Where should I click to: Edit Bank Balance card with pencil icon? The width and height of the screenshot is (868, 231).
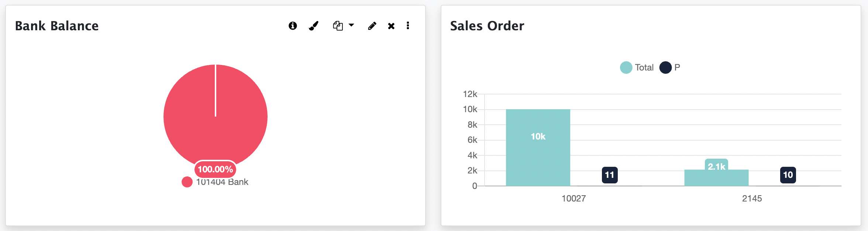click(x=372, y=25)
